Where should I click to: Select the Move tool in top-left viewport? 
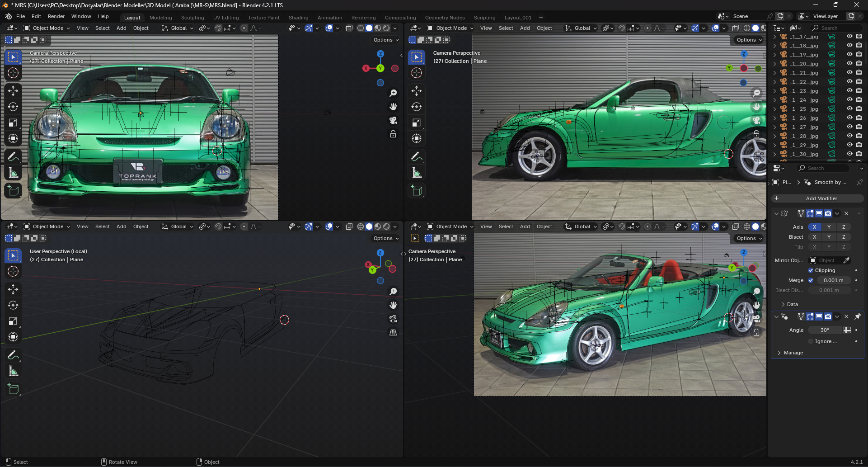point(13,91)
